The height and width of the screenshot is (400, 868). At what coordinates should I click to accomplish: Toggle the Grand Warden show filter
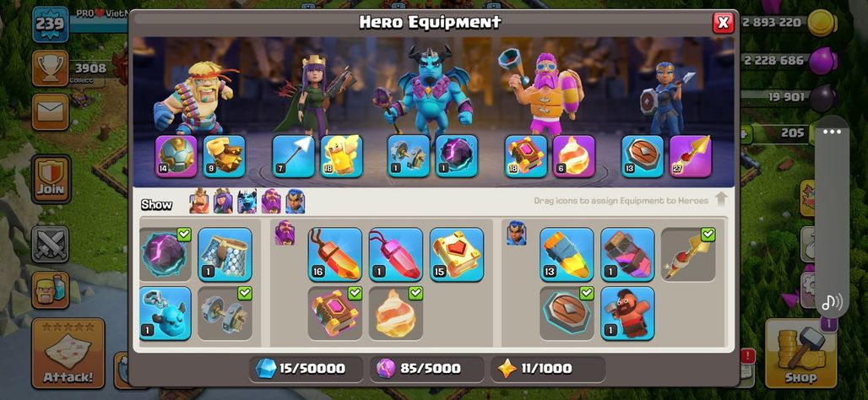point(271,202)
